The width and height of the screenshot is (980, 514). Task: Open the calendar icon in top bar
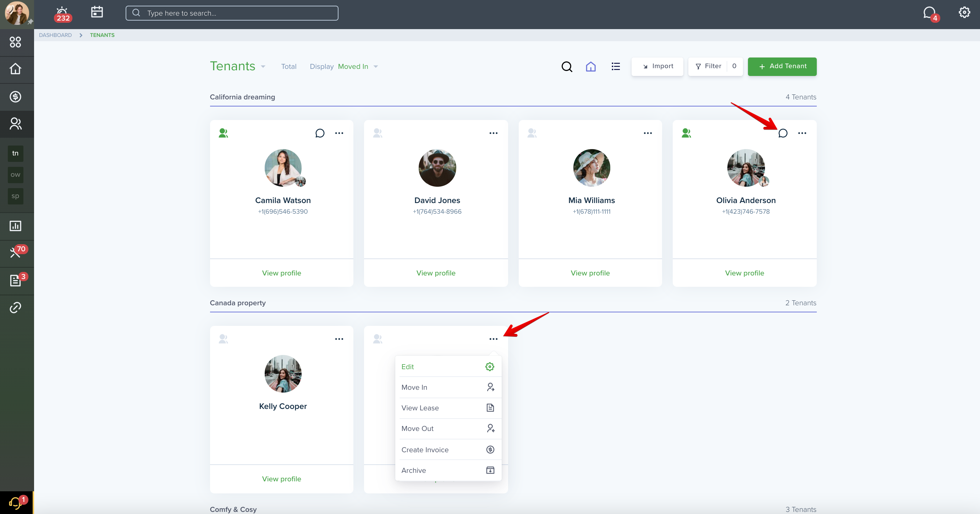tap(97, 12)
